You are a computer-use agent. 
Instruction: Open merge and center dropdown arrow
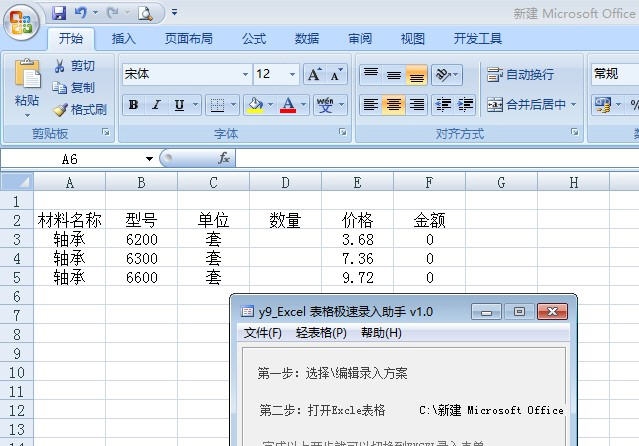click(x=573, y=105)
